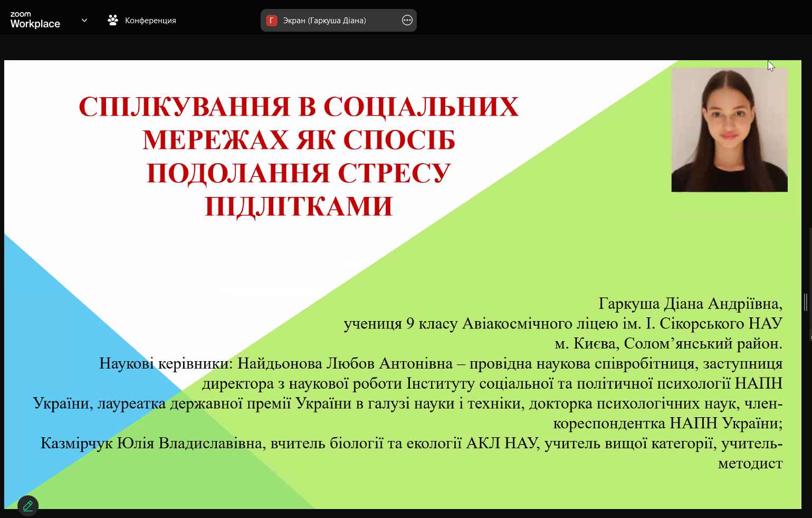Click the presenter's photo on the slide
Screen dimensions: 812x518
(x=729, y=129)
